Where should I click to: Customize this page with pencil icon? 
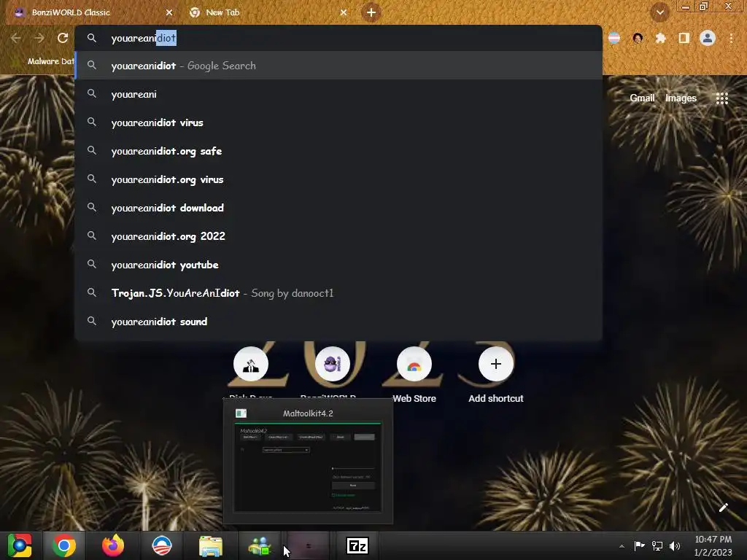(x=723, y=507)
